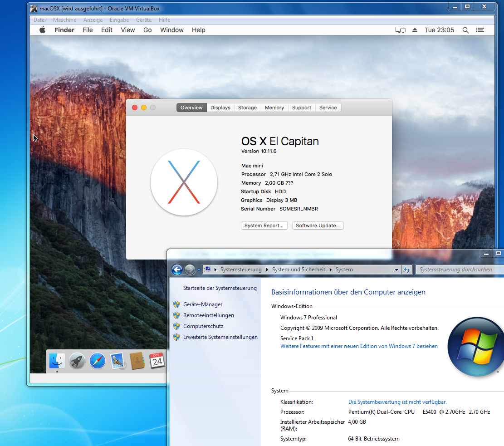Open the Geräte-Manager link
This screenshot has width=504, height=446.
[203, 304]
